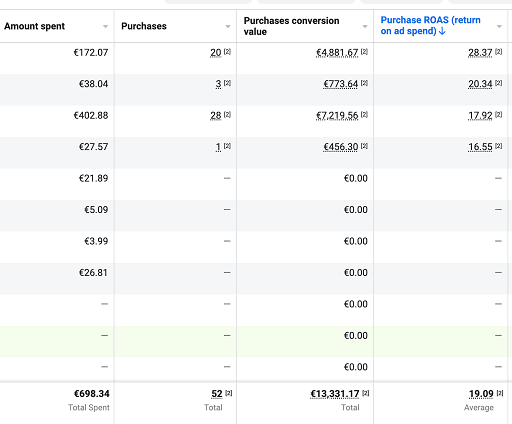
Task: Open the Amount spent column dropdown arrow
Action: click(105, 26)
